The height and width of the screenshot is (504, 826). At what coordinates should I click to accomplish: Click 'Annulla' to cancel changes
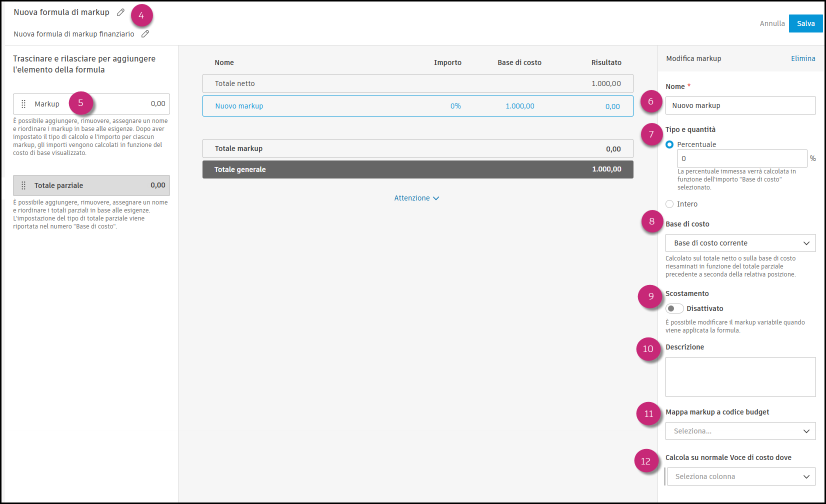(x=772, y=23)
